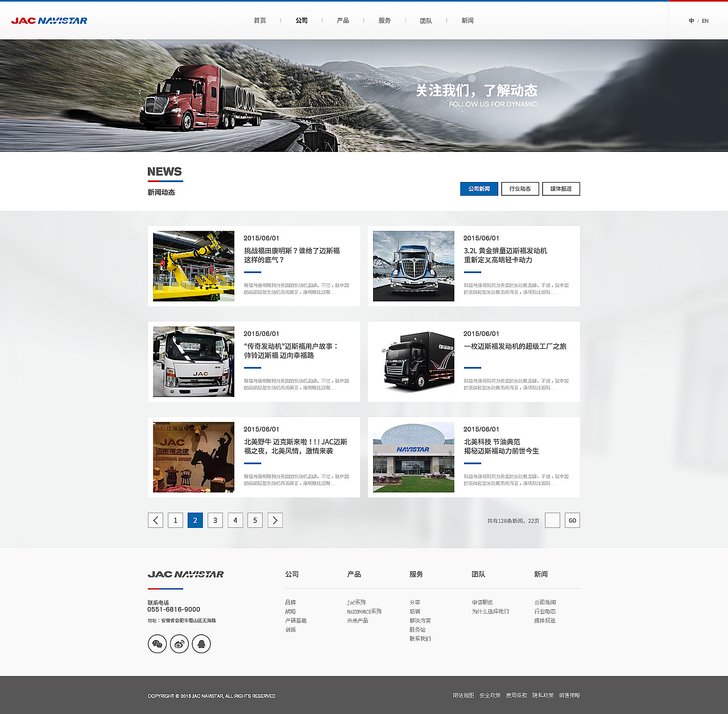The image size is (728, 714).
Task: Focus the page number input box
Action: click(x=552, y=521)
